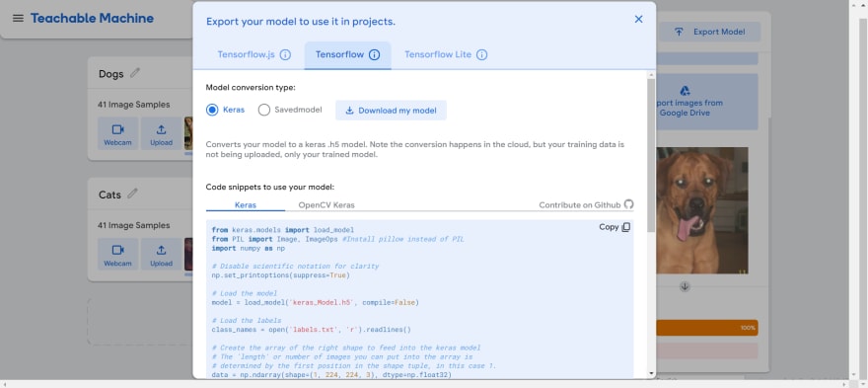Viewport: 868px width, 388px height.
Task: Click the Github logo icon
Action: pyautogui.click(x=628, y=204)
